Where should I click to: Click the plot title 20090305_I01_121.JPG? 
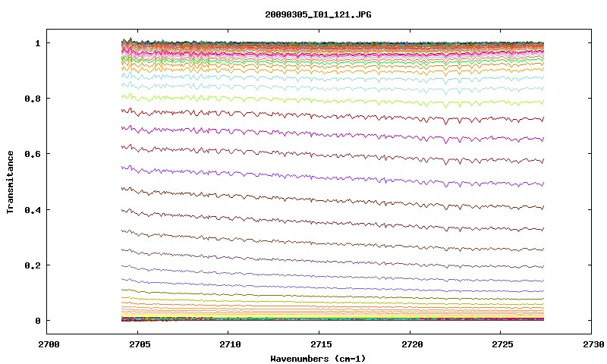tap(318, 14)
